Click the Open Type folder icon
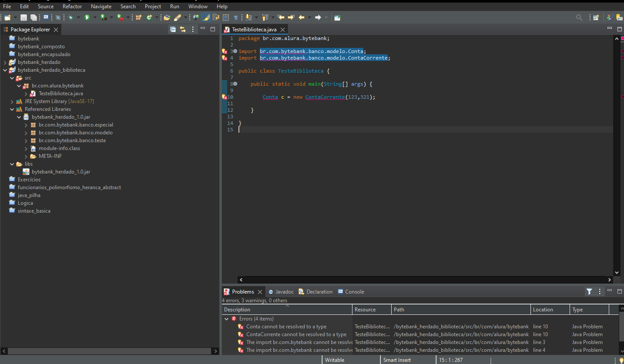This screenshot has height=364, width=624. point(167,17)
